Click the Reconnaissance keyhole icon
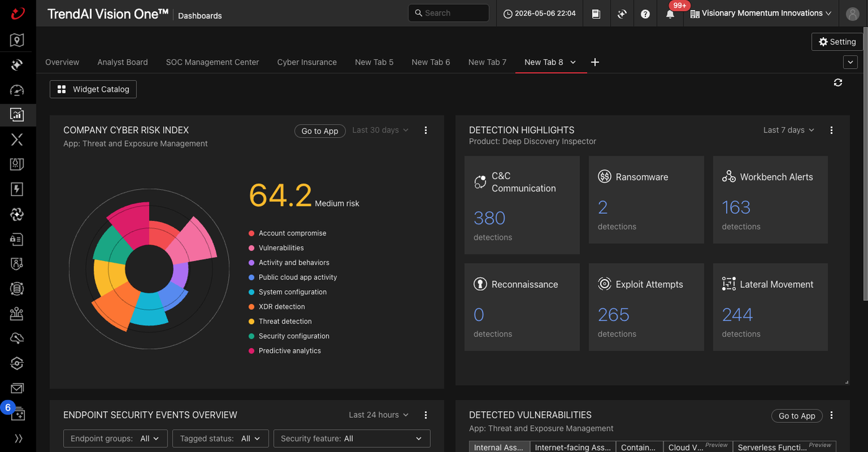The width and height of the screenshot is (868, 452). pyautogui.click(x=480, y=284)
